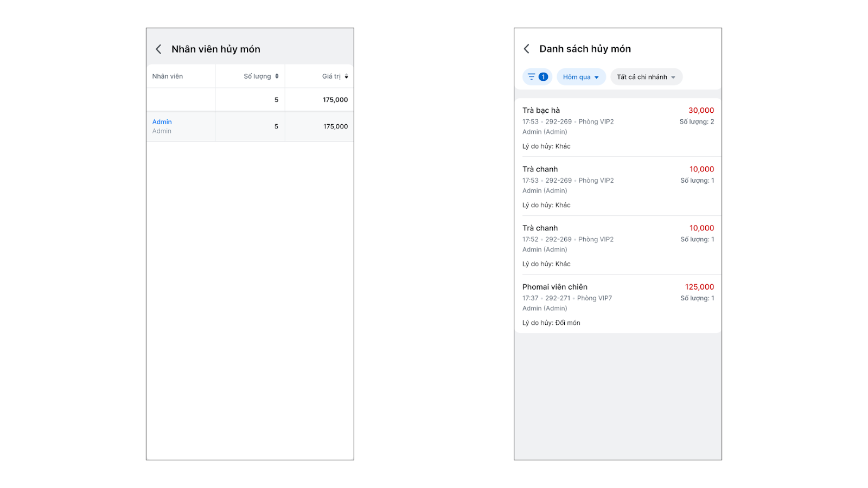The image size is (868, 488).
Task: Click the Giá trị header label
Action: tap(331, 76)
